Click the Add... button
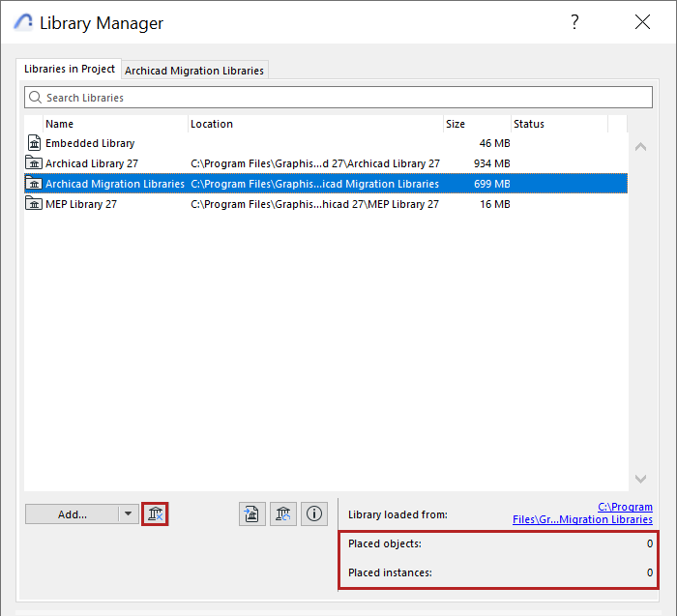The image size is (677, 616). click(73, 513)
